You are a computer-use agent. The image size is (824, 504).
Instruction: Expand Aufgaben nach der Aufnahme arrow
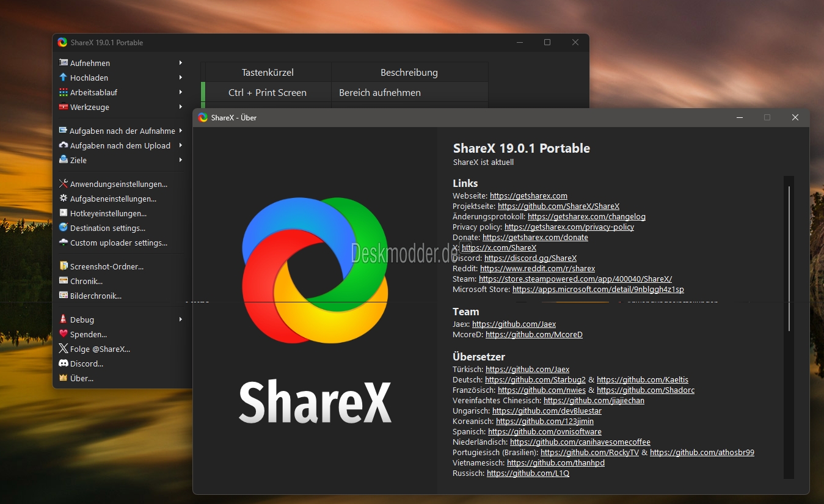181,131
